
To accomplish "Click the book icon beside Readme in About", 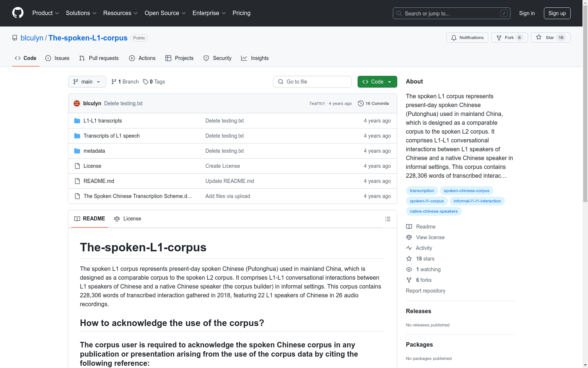I will pyautogui.click(x=409, y=227).
